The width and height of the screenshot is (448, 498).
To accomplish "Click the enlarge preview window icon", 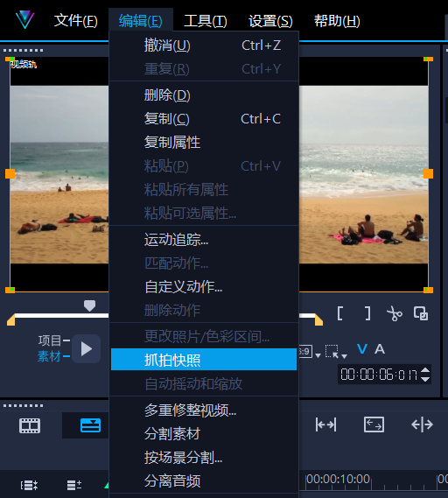I will (x=421, y=313).
